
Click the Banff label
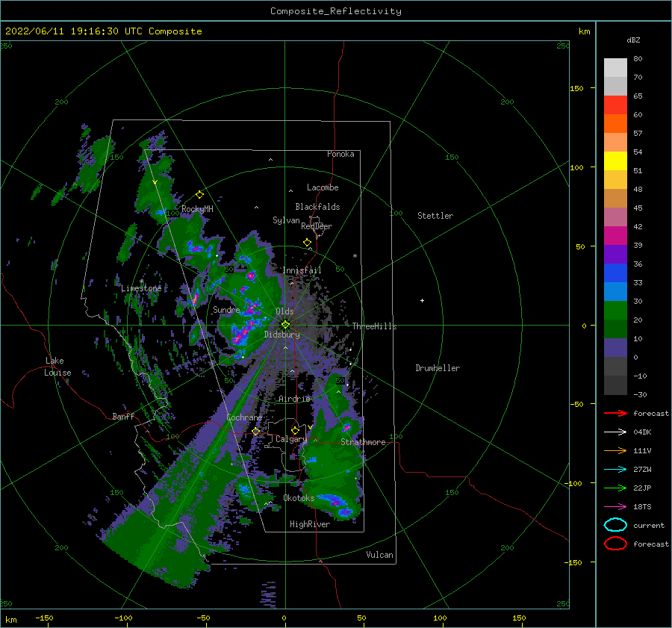click(123, 416)
